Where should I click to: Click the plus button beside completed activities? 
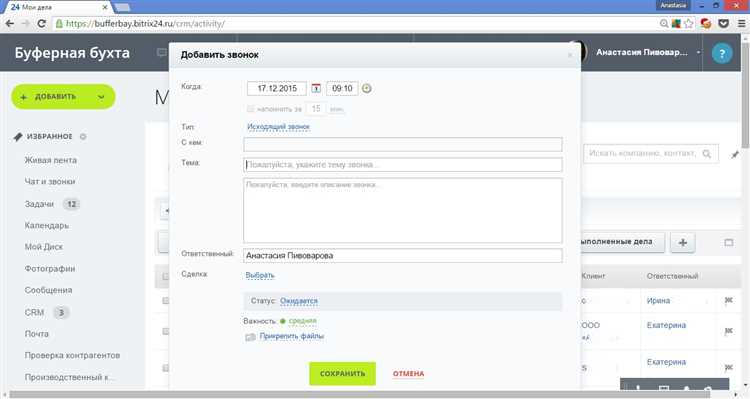(683, 243)
